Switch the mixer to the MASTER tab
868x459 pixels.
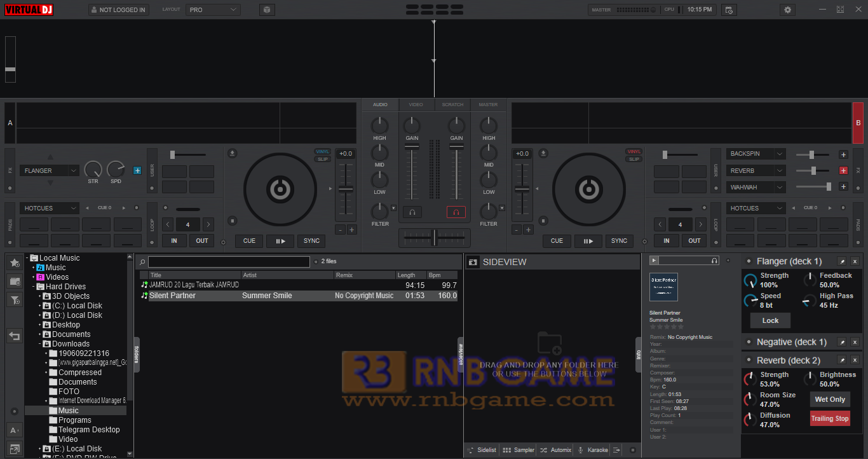(488, 104)
